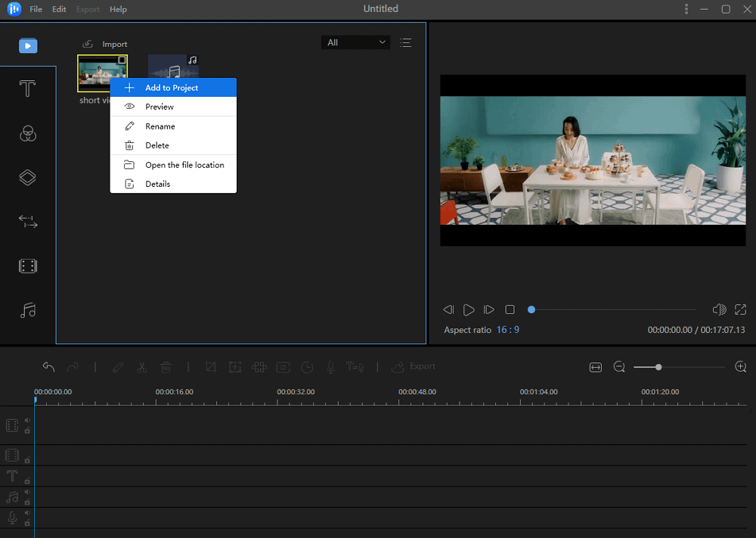Viewport: 756px width, 538px height.
Task: Choose Add to Project from the context menu
Action: pos(172,88)
